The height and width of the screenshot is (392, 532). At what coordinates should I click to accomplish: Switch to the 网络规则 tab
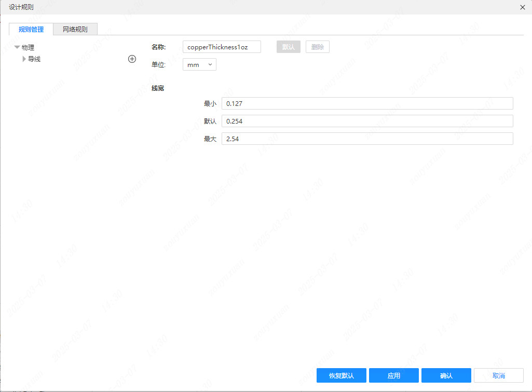tap(75, 29)
